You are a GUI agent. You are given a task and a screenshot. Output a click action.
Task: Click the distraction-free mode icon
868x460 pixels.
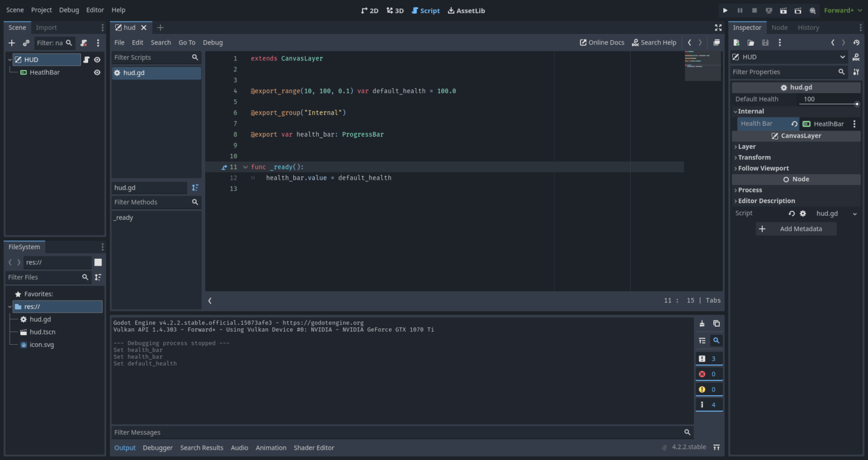718,28
